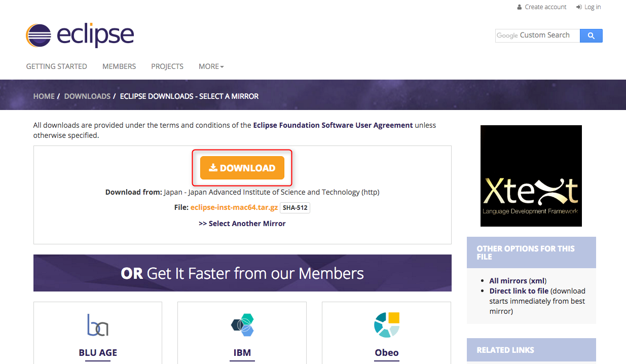Open the Getting Started menu item

coord(57,66)
